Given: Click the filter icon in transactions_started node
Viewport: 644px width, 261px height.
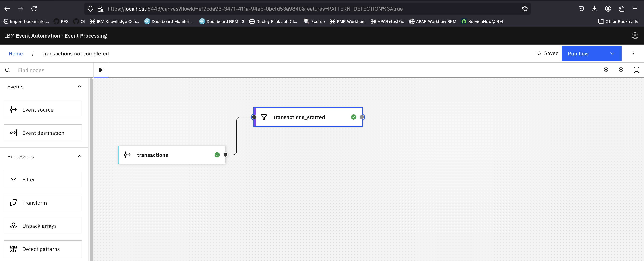Looking at the screenshot, I should point(264,117).
